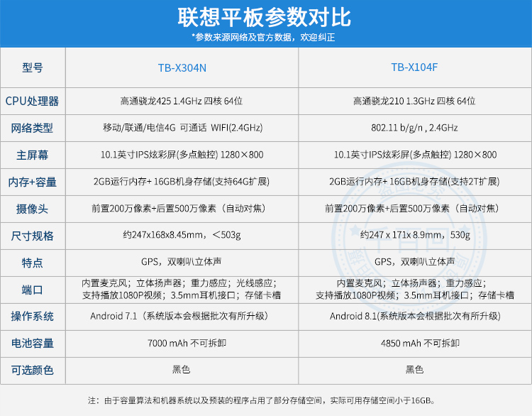Click the cell Android 8.1 system version

[x=415, y=316]
